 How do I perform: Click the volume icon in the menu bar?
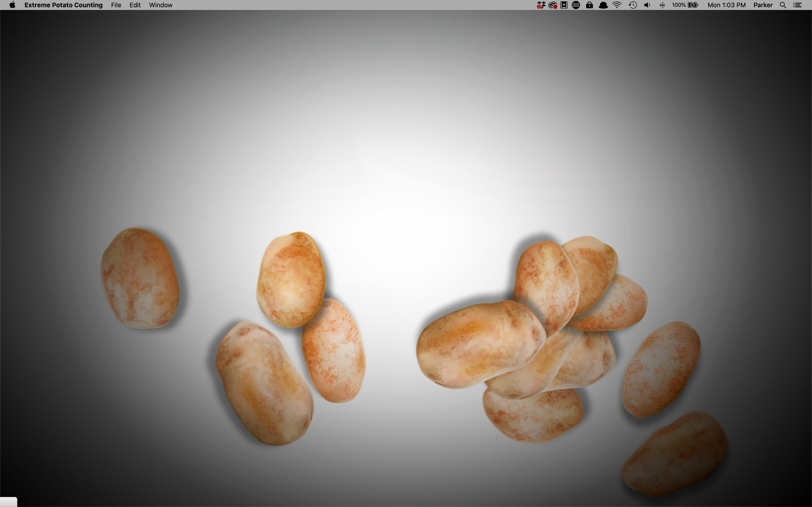pos(647,5)
